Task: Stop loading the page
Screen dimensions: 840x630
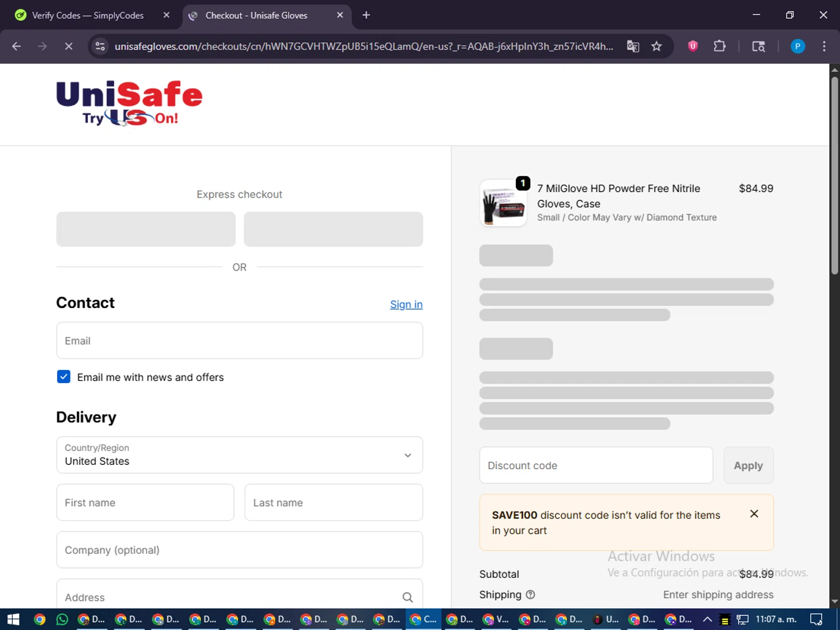Action: pyautogui.click(x=68, y=46)
